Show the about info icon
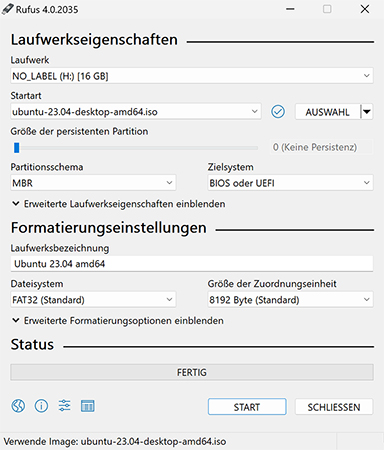 (41, 406)
